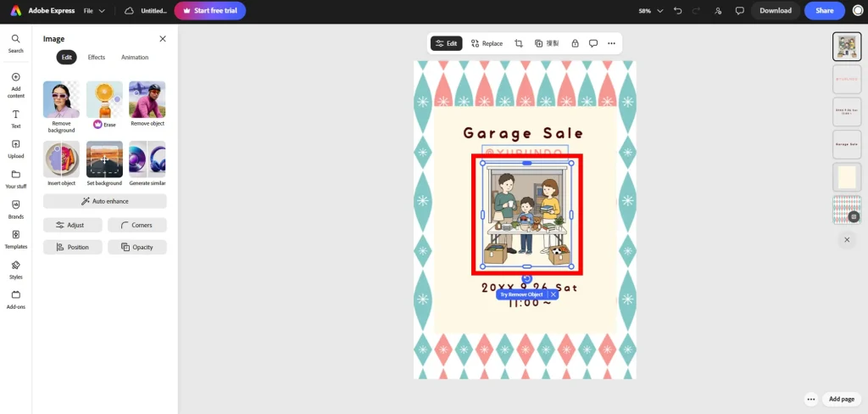Click the cloud sync status icon
The image size is (868, 414).
(x=129, y=10)
